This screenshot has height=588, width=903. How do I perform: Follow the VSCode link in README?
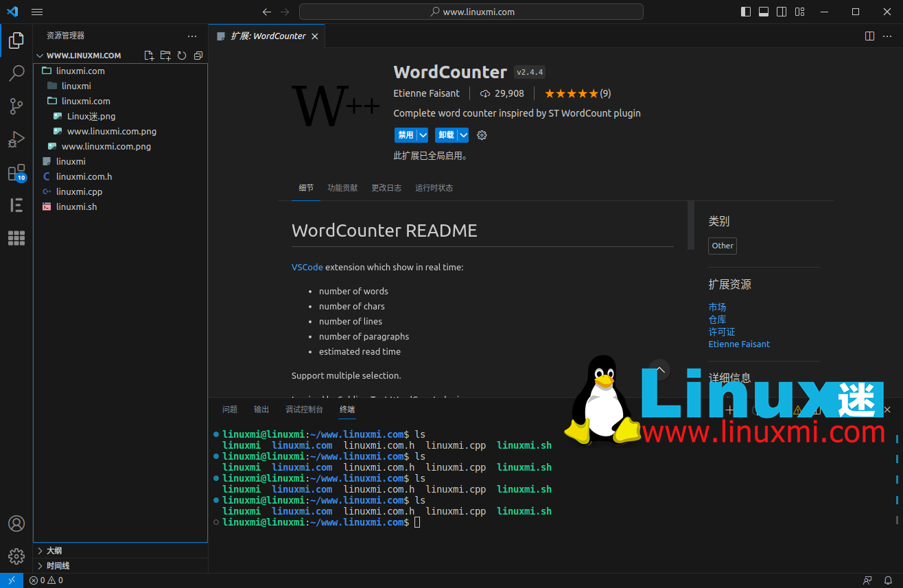[x=307, y=267]
